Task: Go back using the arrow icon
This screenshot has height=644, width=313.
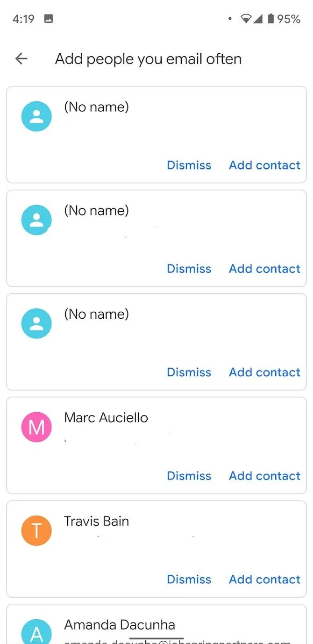Action: click(x=21, y=59)
